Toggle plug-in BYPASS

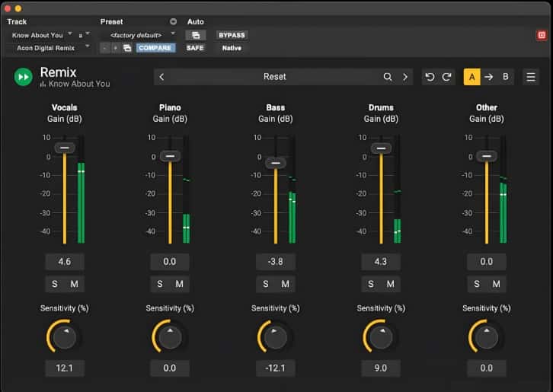(x=232, y=35)
